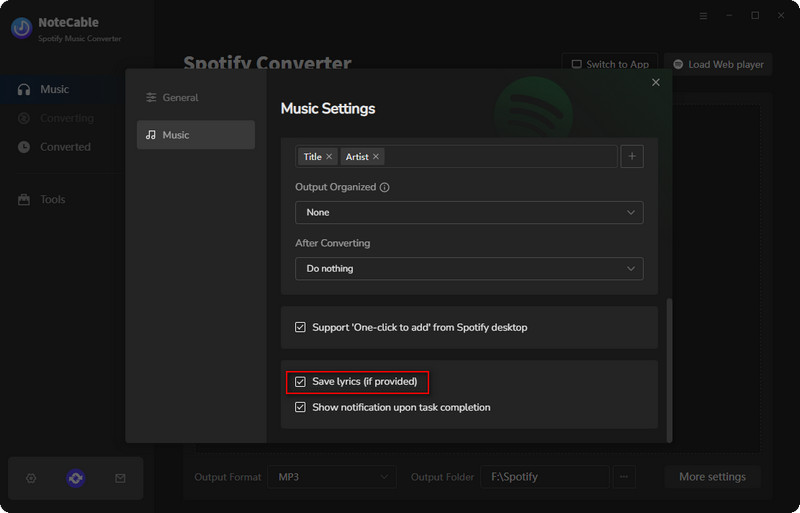Screen dimensions: 800x513
Task: Remove the Title tag from filename
Action: tap(329, 157)
